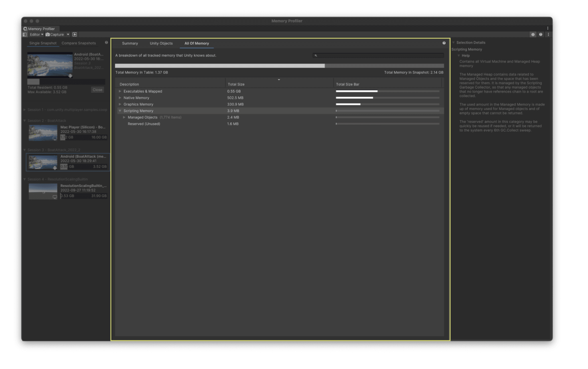Open the Unity Objects tab
The height and width of the screenshot is (369, 588).
[161, 43]
